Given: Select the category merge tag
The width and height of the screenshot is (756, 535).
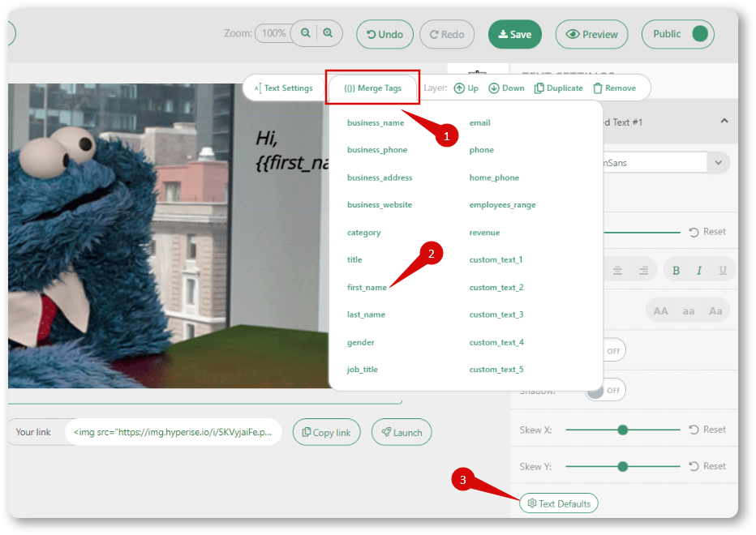Looking at the screenshot, I should 363,233.
